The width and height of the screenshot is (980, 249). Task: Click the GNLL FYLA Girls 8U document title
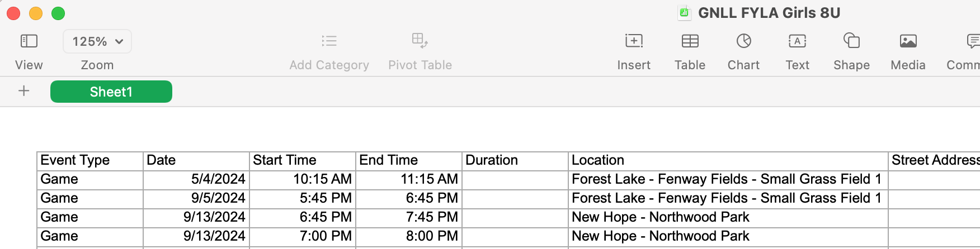click(x=769, y=13)
